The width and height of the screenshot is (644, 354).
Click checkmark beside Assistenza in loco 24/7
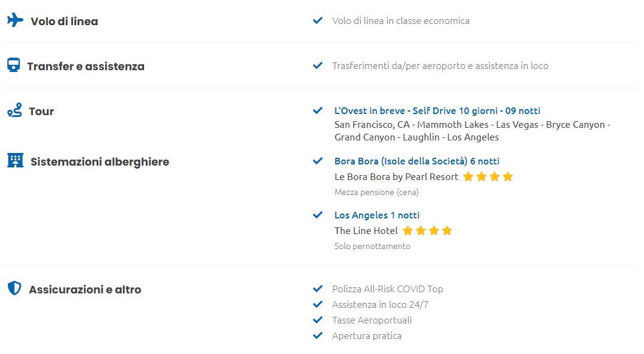(x=317, y=304)
